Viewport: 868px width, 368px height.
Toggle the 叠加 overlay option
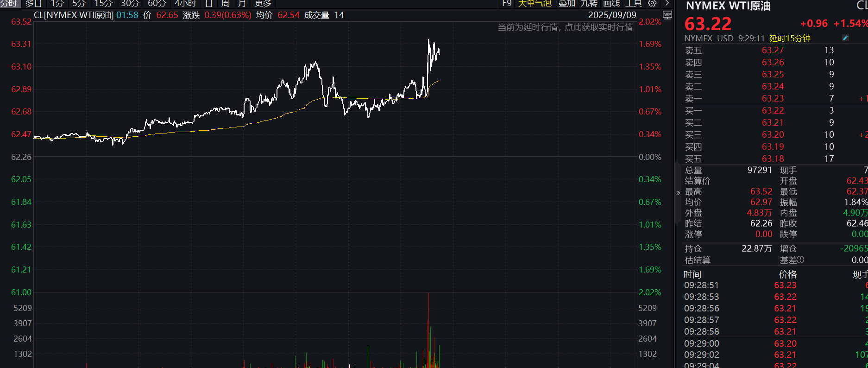[566, 3]
